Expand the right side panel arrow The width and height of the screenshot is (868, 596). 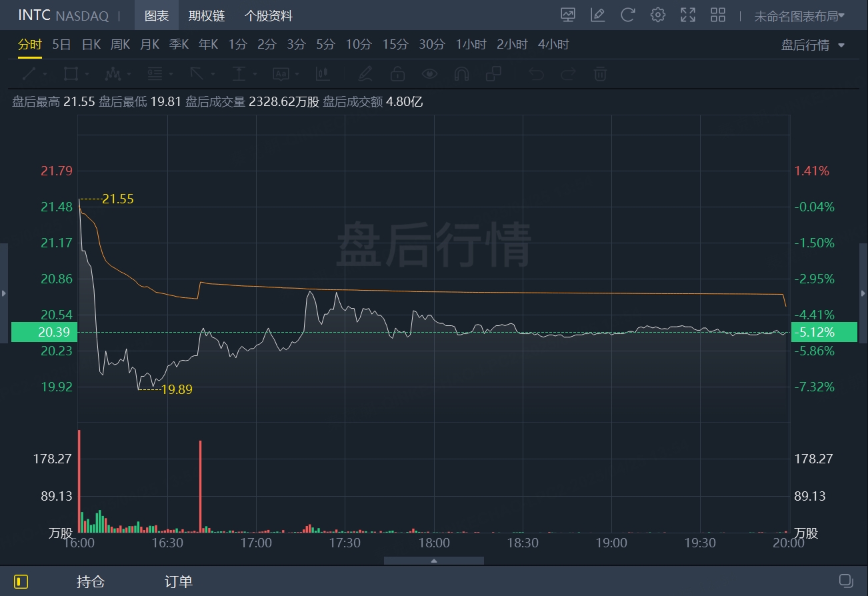coord(864,293)
